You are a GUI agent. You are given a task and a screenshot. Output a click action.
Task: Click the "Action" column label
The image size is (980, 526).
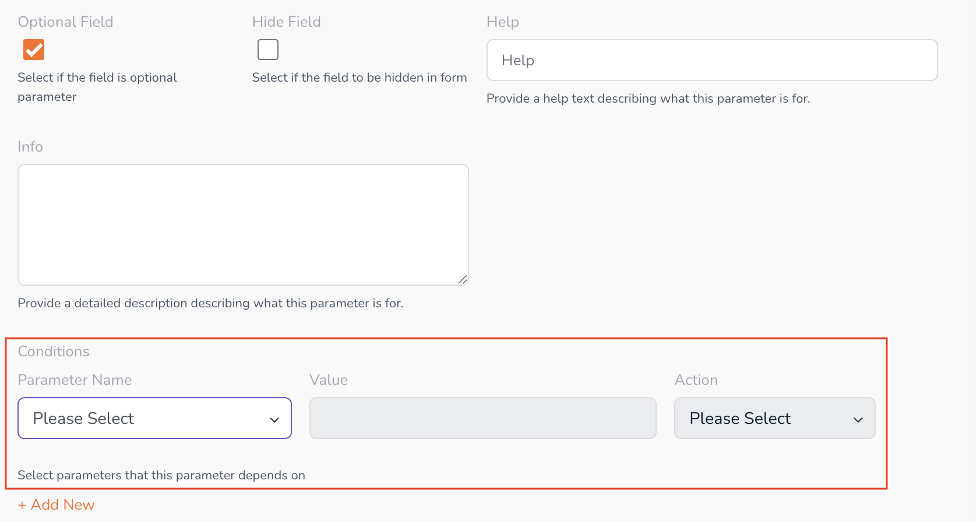[696, 380]
